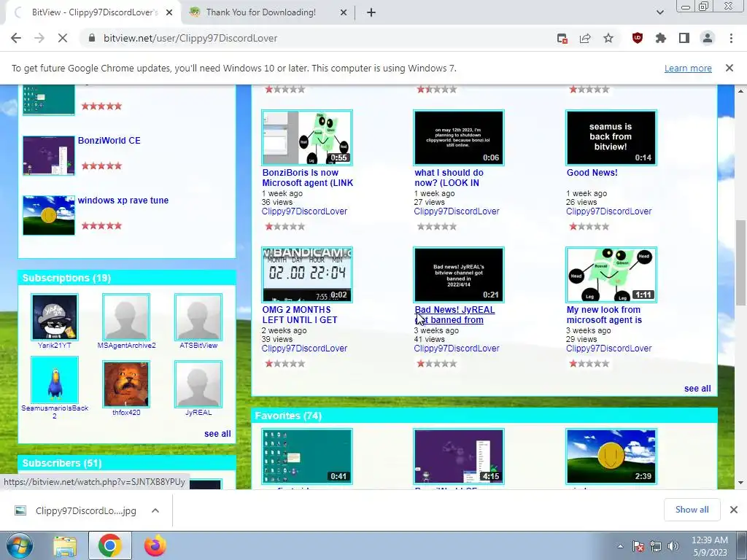Open the uBlock Origin extension icon

637,39
